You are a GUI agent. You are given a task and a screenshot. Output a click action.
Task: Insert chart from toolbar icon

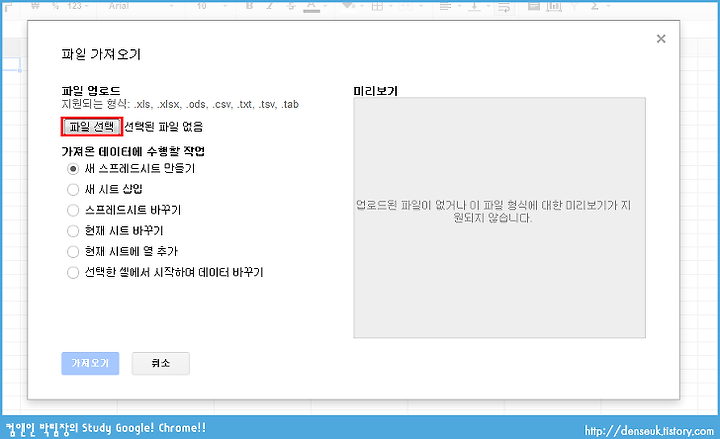click(554, 6)
